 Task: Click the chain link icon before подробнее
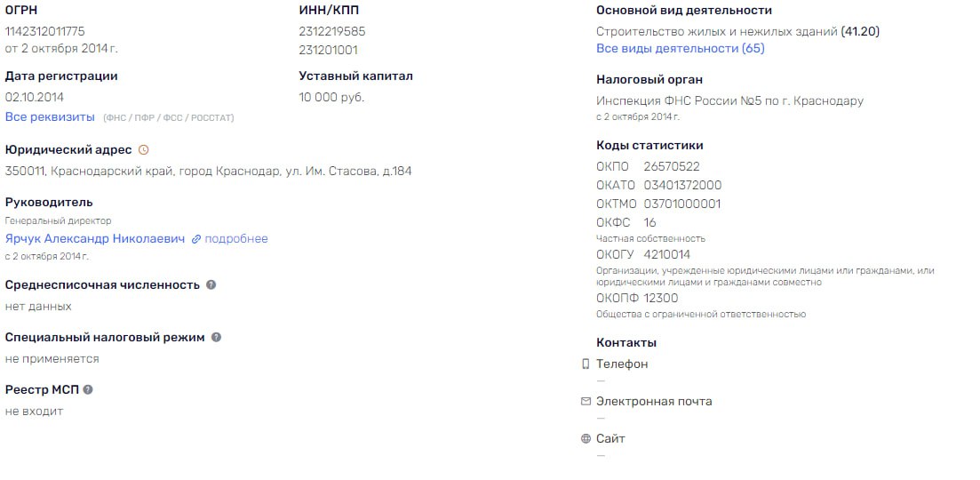[x=196, y=239]
